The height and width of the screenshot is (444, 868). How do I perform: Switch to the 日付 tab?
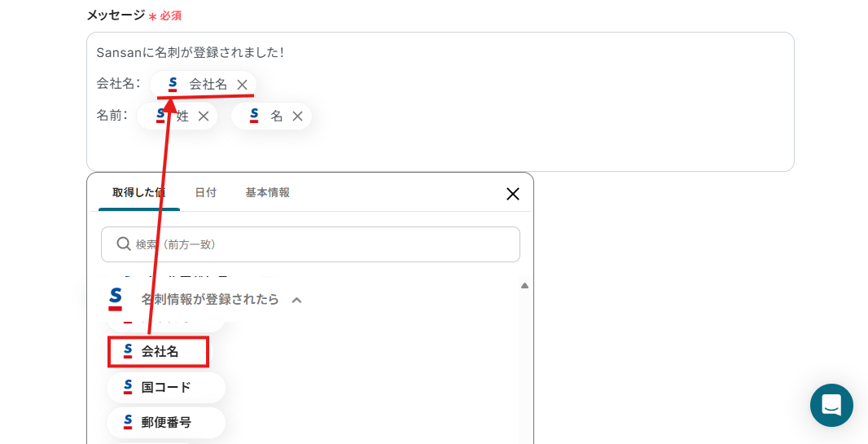tap(205, 192)
